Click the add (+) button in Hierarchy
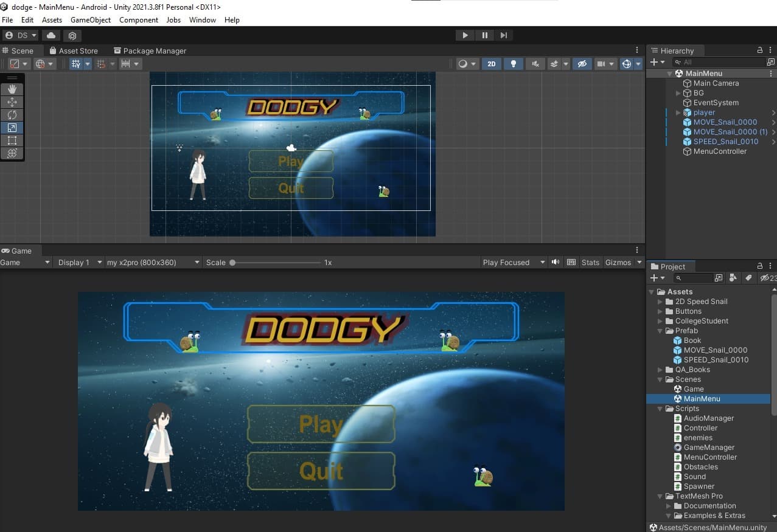Viewport: 777px width, 532px height. point(657,62)
